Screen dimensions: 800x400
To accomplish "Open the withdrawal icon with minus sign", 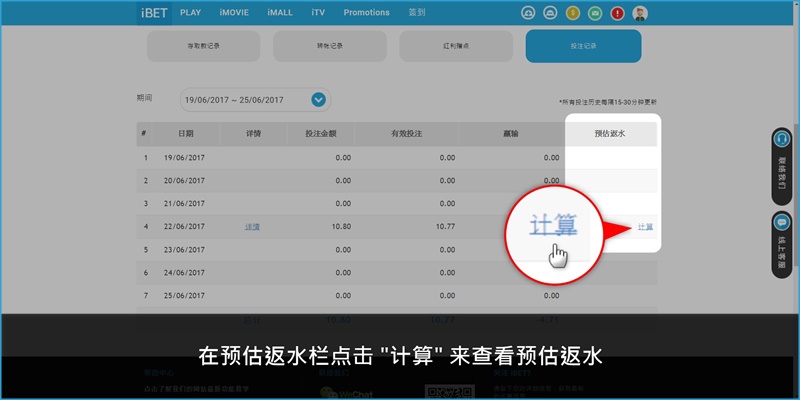I will (551, 13).
